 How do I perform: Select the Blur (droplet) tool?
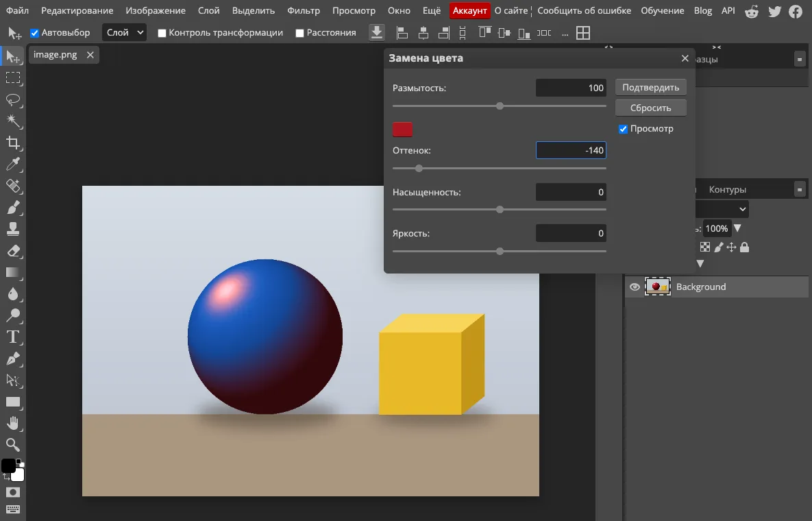[x=13, y=293]
